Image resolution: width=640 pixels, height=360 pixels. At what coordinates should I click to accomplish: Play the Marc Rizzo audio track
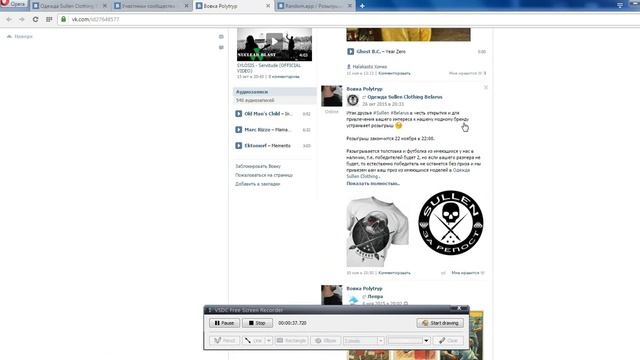click(239, 130)
